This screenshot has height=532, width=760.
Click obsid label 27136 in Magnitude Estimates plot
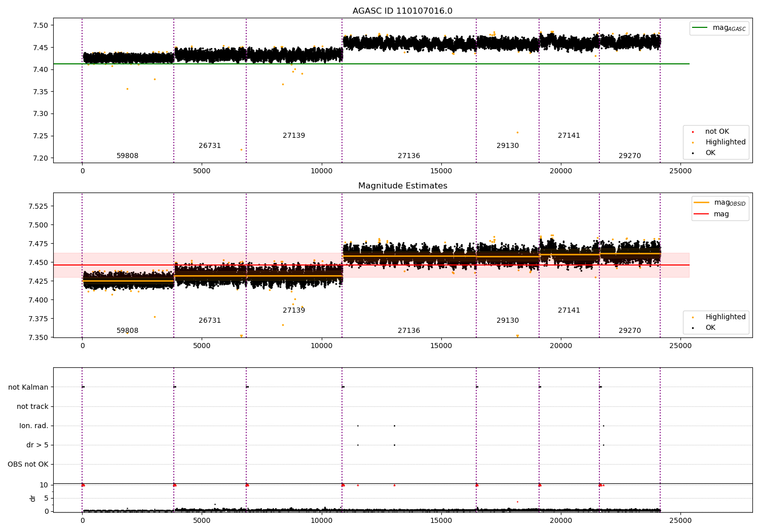click(409, 331)
